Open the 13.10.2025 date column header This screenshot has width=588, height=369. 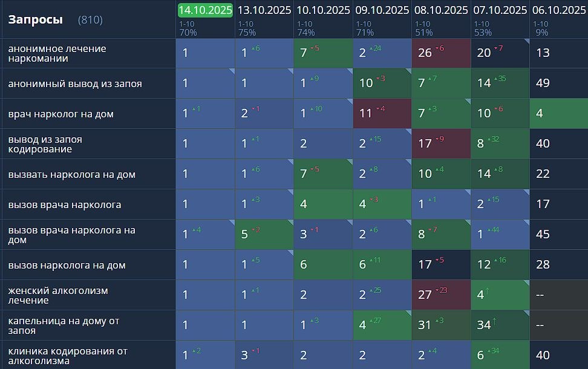coord(264,10)
